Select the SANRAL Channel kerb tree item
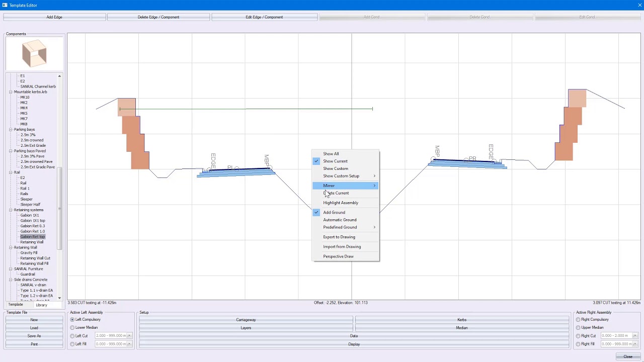 tap(38, 86)
